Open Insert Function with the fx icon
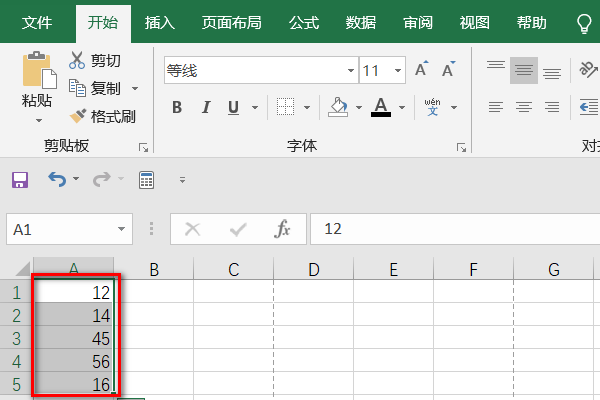Screen dimensions: 600x400 282,229
